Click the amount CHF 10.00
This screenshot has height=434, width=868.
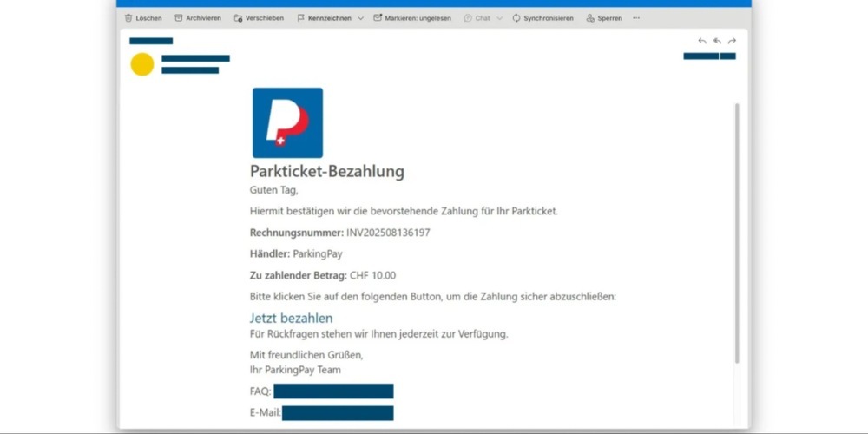[372, 275]
